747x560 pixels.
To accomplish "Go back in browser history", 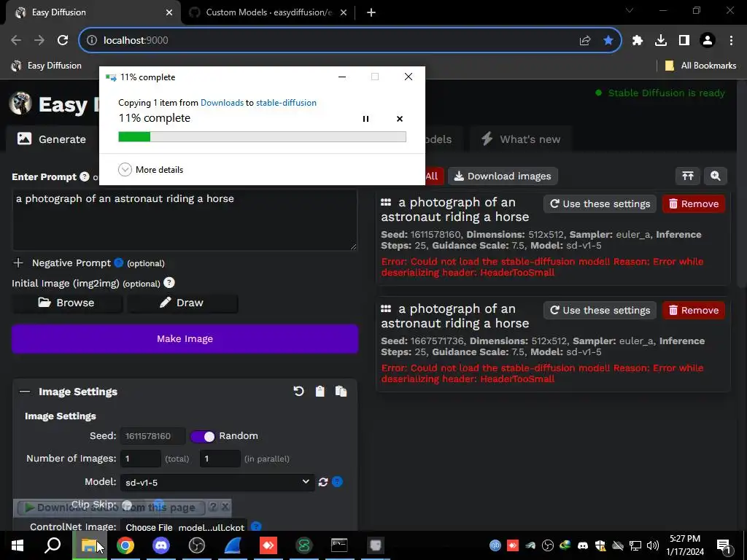I will (16, 41).
